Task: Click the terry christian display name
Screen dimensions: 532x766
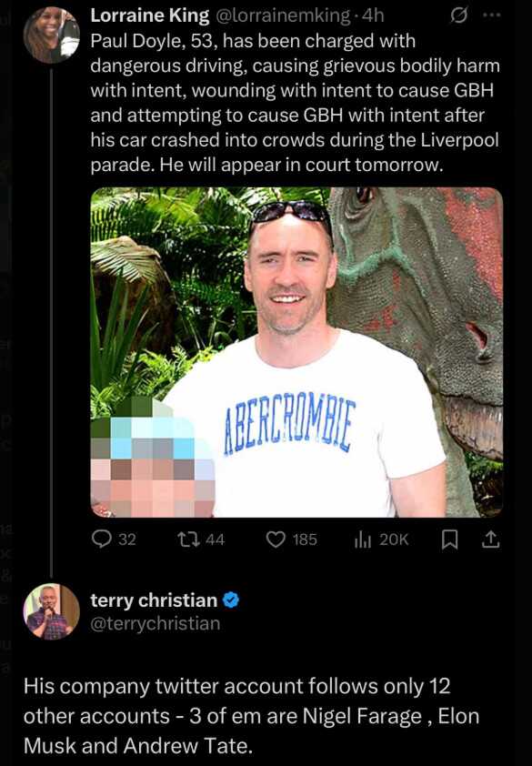Action: (154, 600)
